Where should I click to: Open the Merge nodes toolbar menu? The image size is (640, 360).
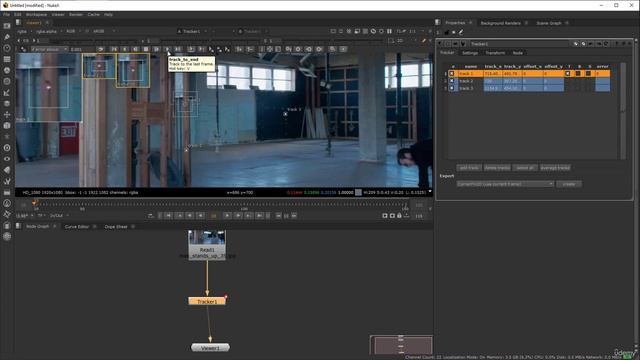(7, 104)
